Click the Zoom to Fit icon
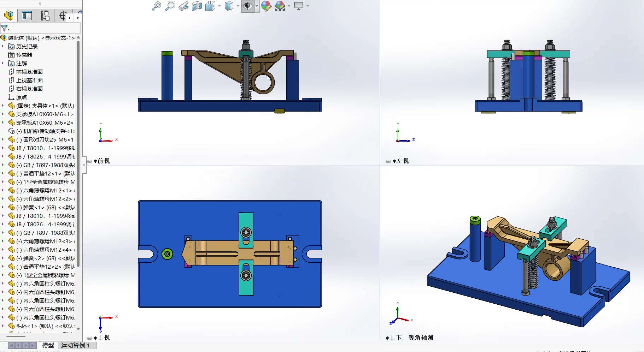The image size is (644, 352). click(156, 6)
